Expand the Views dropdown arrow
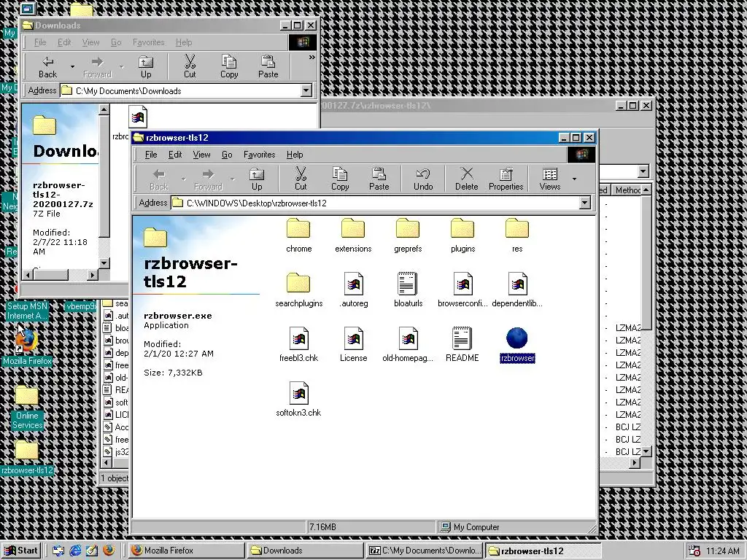This screenshot has width=747, height=560. point(575,179)
